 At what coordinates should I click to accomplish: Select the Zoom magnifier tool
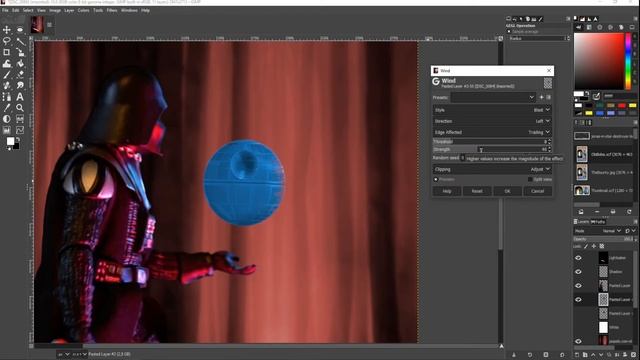20,108
